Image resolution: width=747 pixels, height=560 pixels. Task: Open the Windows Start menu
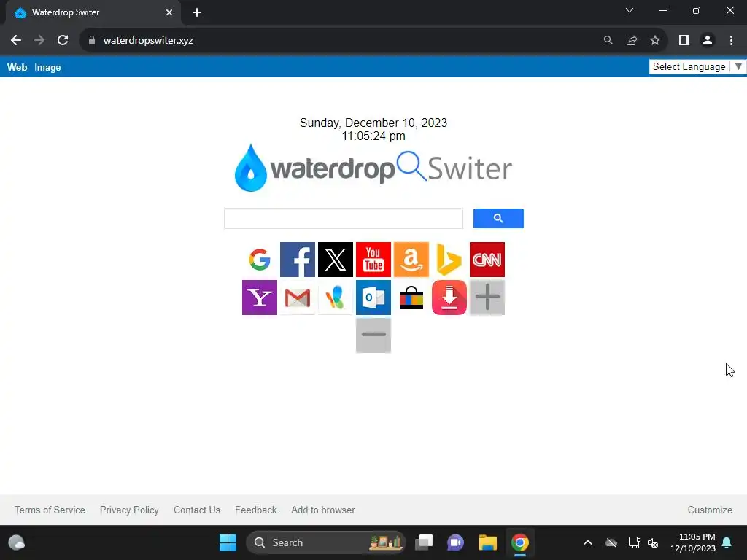228,542
